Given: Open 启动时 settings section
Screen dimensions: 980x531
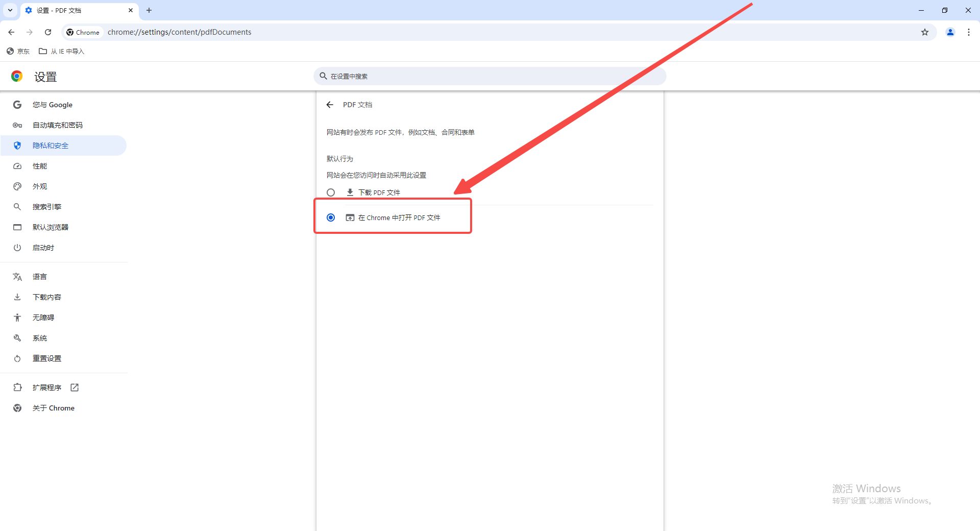Looking at the screenshot, I should coord(64,248).
